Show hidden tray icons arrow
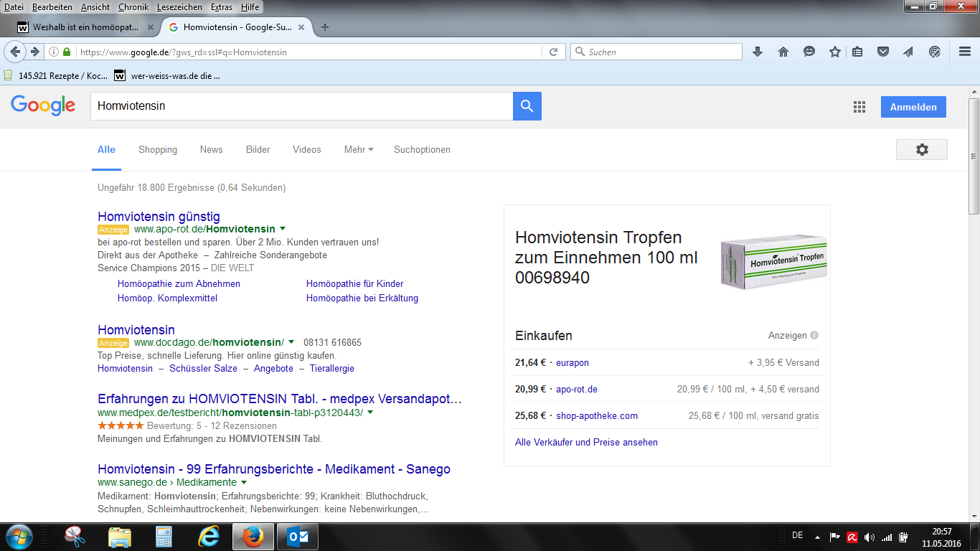 (816, 537)
